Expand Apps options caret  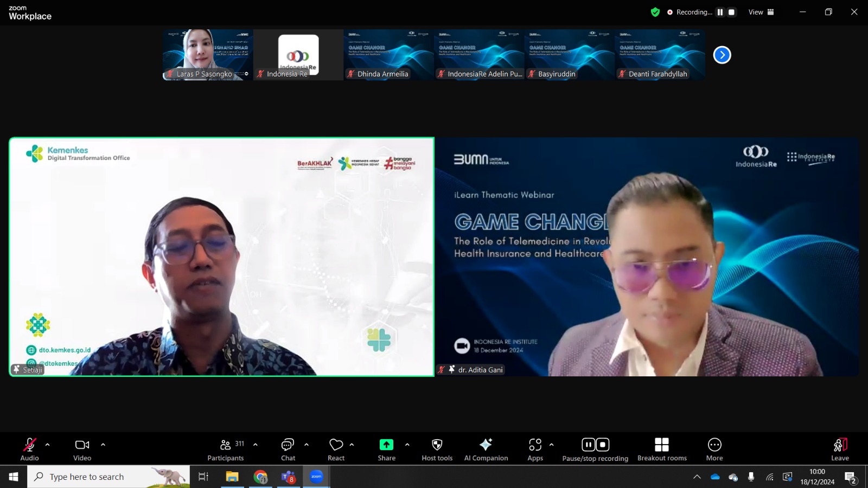coord(552,445)
